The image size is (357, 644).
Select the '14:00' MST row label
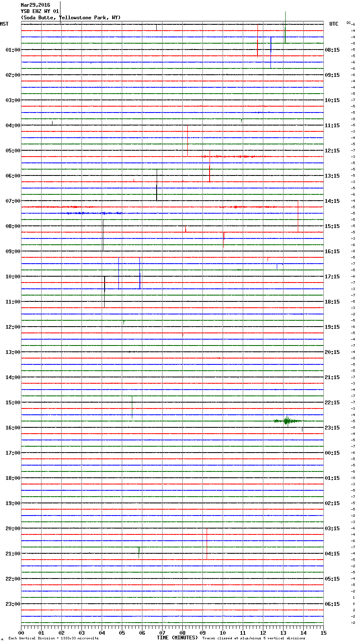13,377
